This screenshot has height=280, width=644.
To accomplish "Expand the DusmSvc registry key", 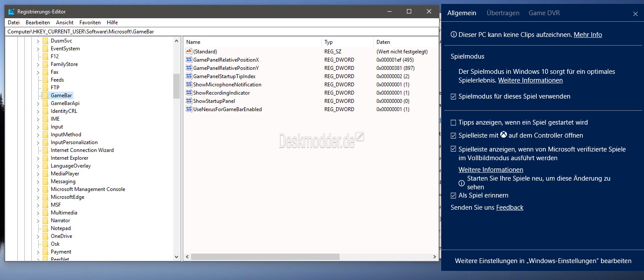I will coord(38,41).
